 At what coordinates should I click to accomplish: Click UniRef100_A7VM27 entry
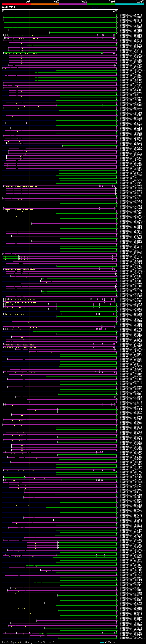(131, 65)
